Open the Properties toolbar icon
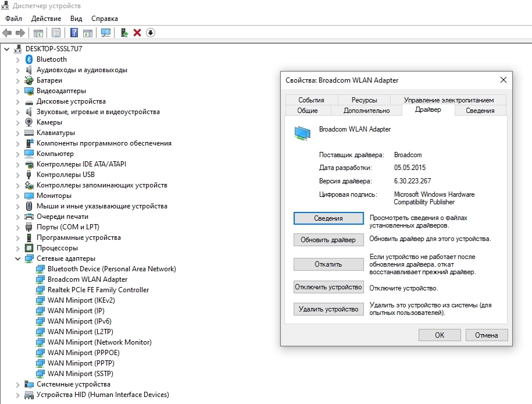This screenshot has width=532, height=404. (x=56, y=33)
